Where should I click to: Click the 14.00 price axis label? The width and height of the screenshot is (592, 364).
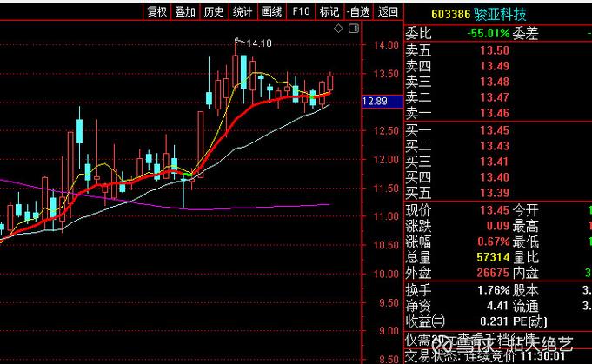click(x=386, y=45)
